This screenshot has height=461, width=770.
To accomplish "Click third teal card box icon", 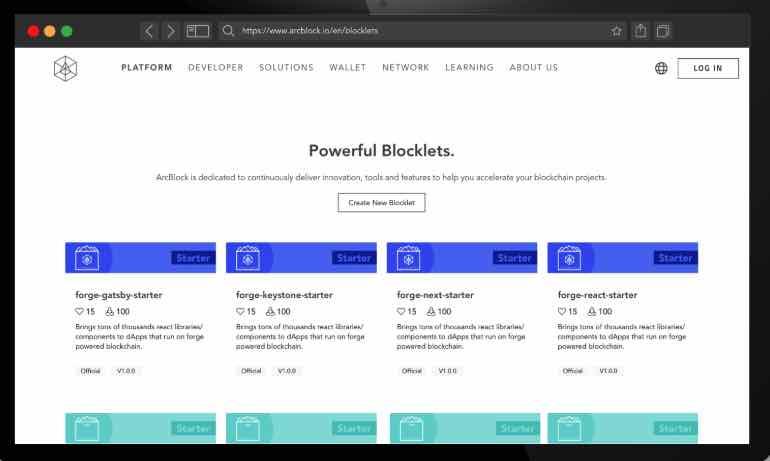I will point(412,429).
